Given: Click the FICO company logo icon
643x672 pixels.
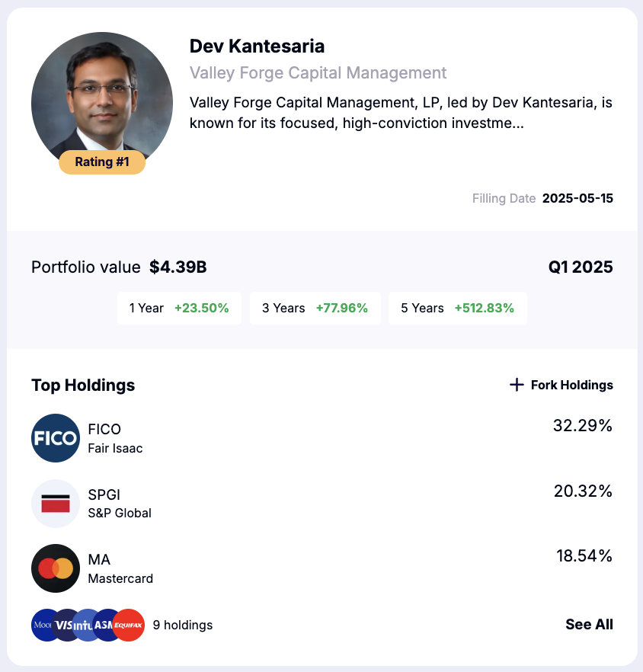Looking at the screenshot, I should tap(56, 438).
